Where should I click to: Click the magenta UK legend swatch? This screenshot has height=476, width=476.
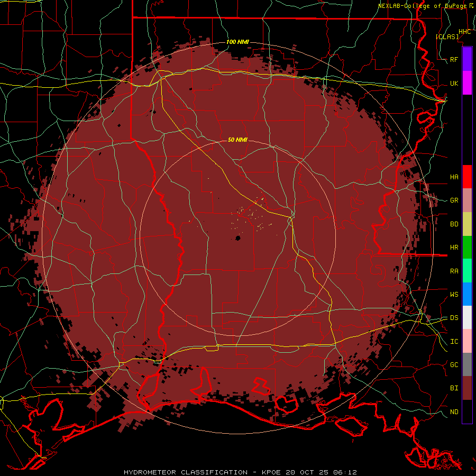click(x=467, y=83)
